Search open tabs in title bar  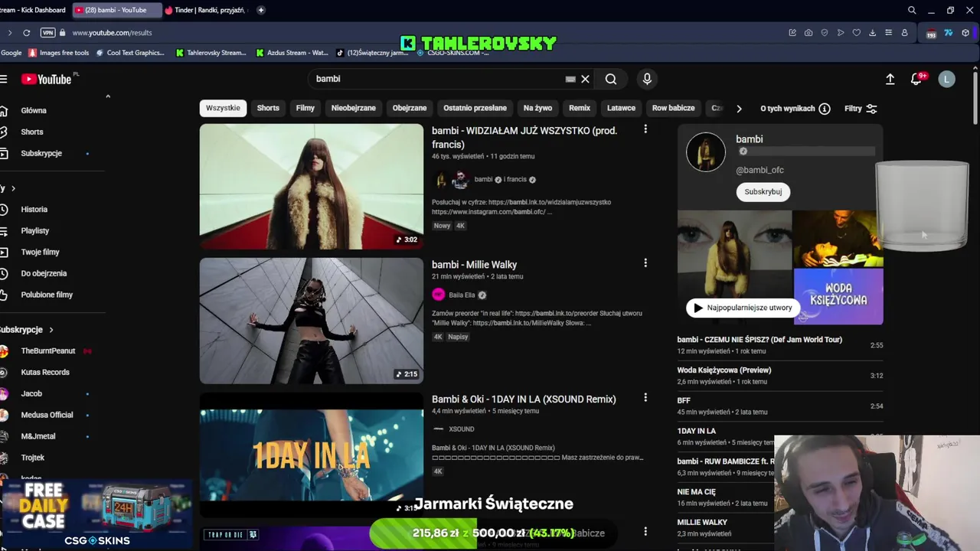(x=912, y=10)
